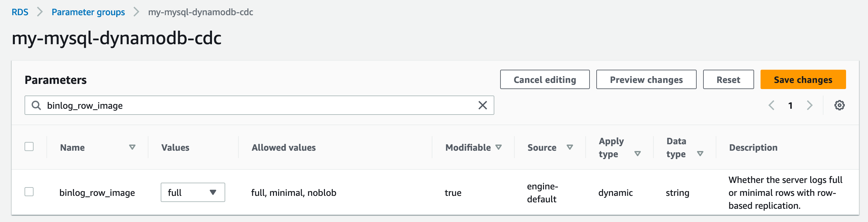
Task: Click the Save changes button
Action: coord(802,79)
